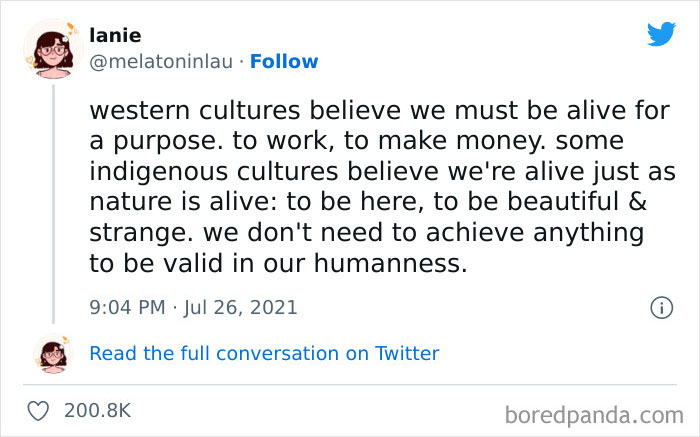Screen dimensions: 700x437
Task: Follow the @melatoninlau account
Action: point(284,61)
